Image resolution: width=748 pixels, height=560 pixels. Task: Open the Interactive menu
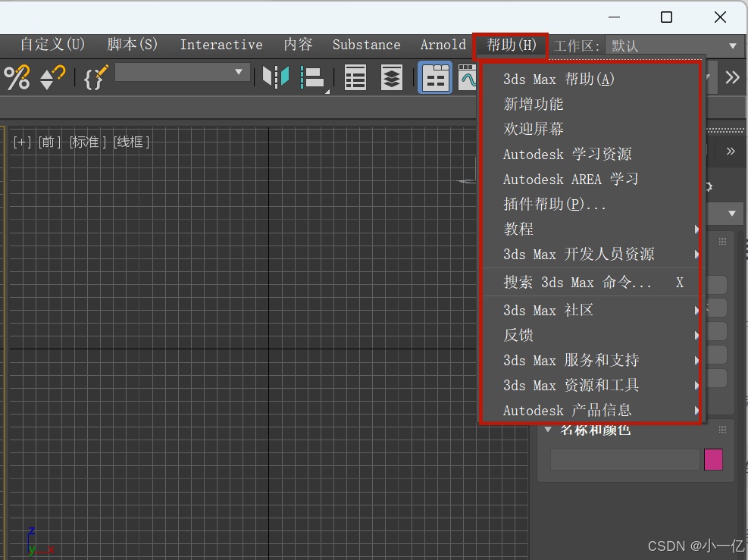point(221,45)
